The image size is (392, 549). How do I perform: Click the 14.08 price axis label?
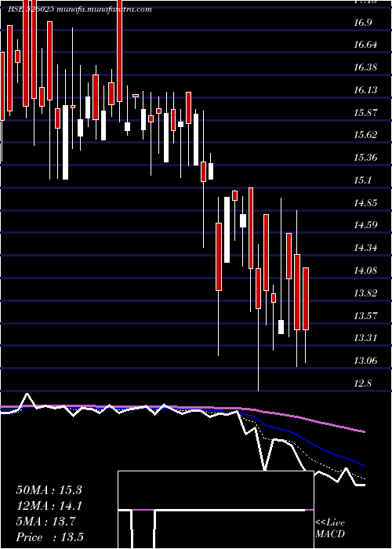tap(366, 271)
